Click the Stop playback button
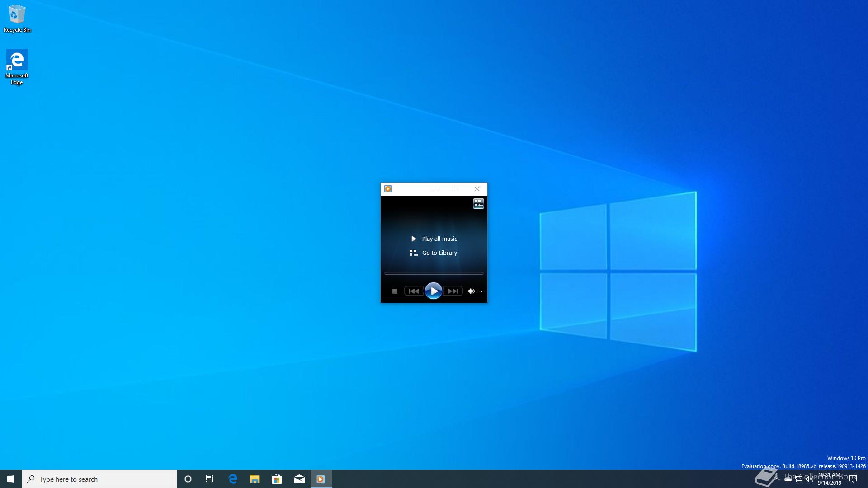Viewport: 868px width, 488px height. pos(395,291)
